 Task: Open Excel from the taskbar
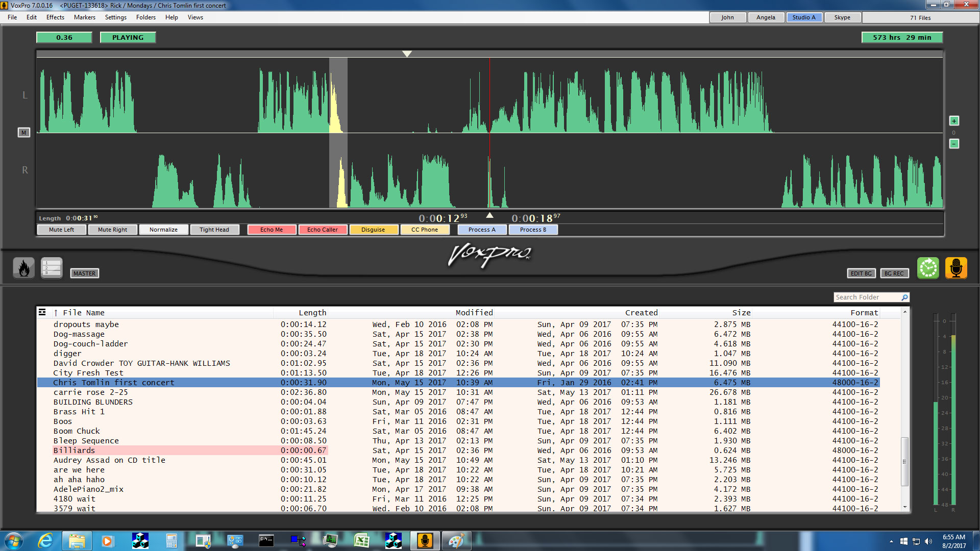pos(361,541)
